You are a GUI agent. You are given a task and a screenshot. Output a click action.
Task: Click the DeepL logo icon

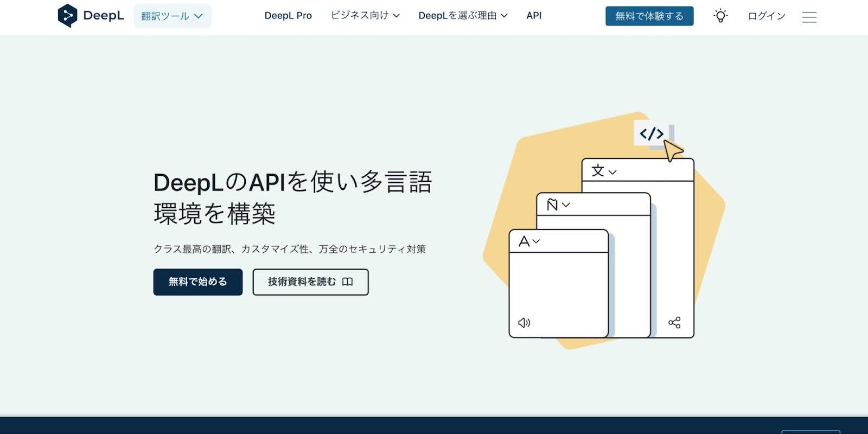(x=67, y=16)
